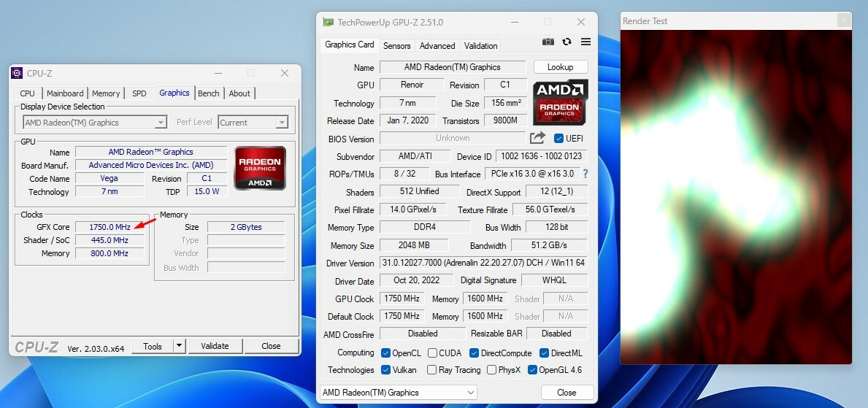868x408 pixels.
Task: Click the GFX Core 1750.0 MHz value
Action: pyautogui.click(x=110, y=227)
